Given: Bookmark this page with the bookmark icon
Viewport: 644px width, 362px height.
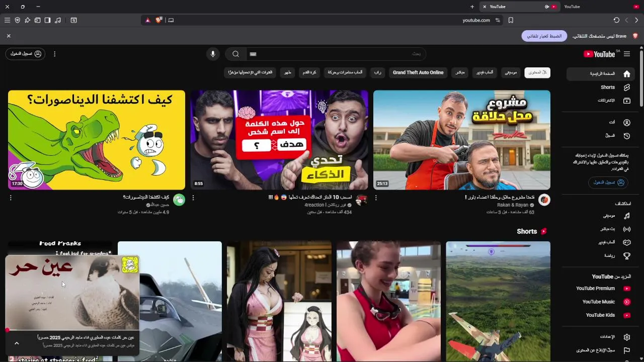Looking at the screenshot, I should (x=511, y=20).
